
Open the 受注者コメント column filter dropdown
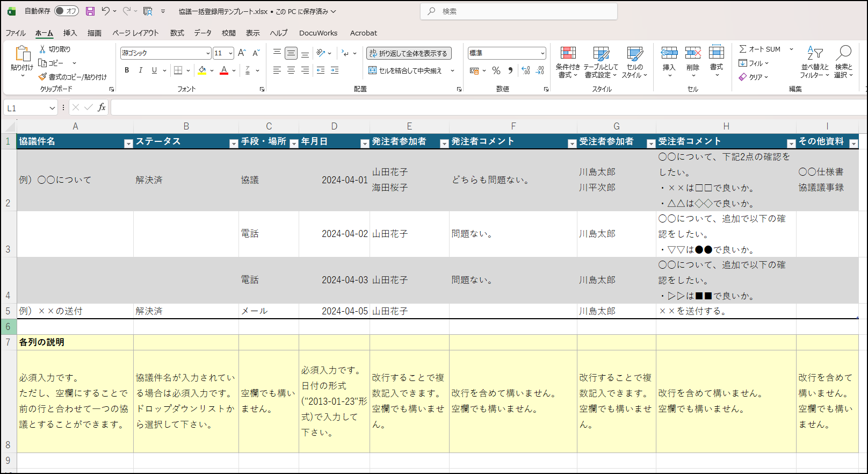791,143
